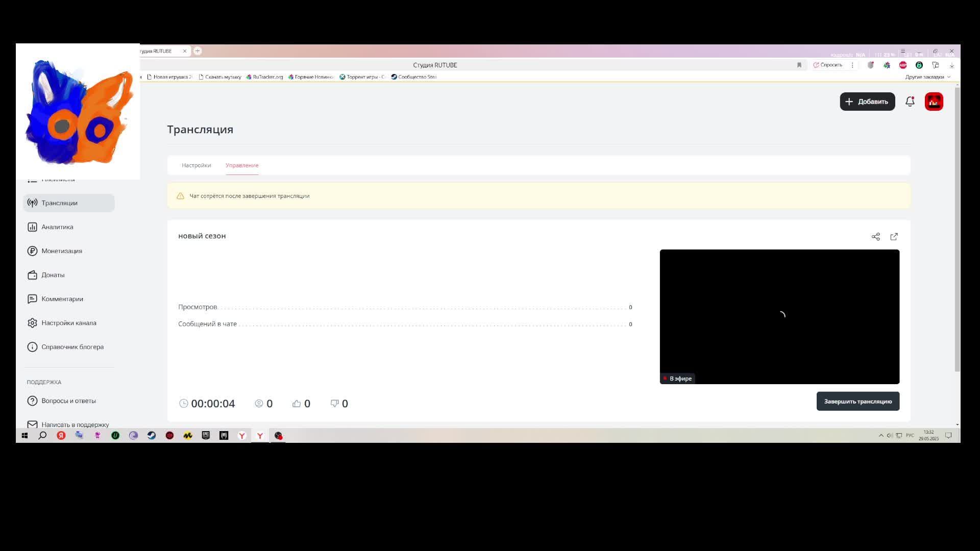Viewport: 980px width, 551px height.
Task: Click the thumbs down dislikes icon
Action: tap(335, 404)
